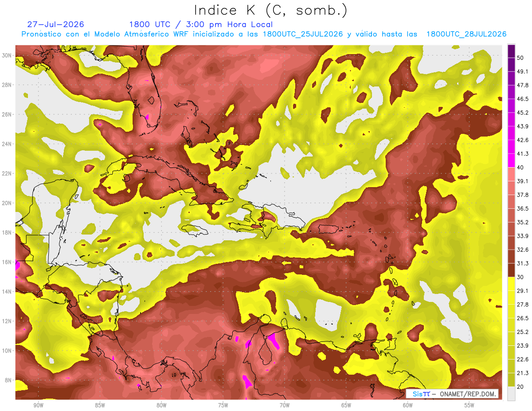Click the latitude label "28N"

click(7, 85)
